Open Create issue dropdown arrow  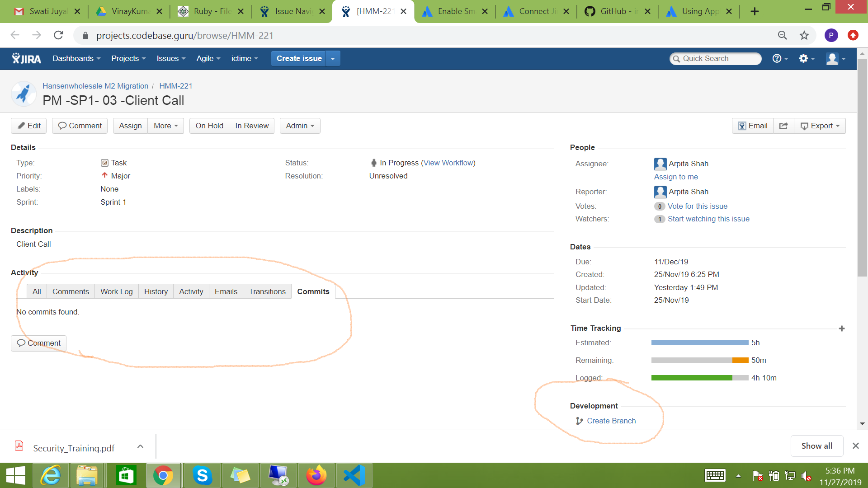(333, 59)
